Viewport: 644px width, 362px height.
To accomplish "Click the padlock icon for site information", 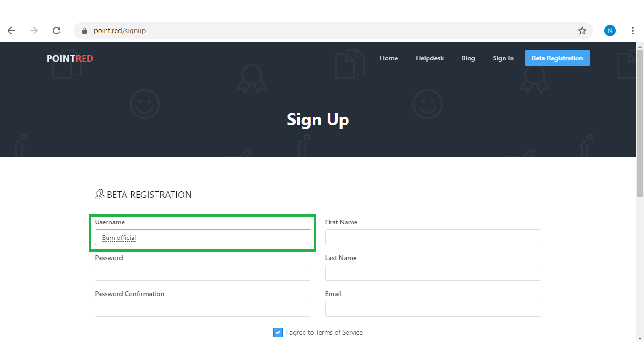I will [84, 30].
